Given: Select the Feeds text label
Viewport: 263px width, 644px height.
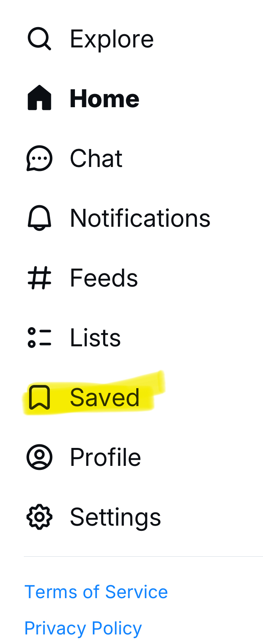Looking at the screenshot, I should (104, 278).
